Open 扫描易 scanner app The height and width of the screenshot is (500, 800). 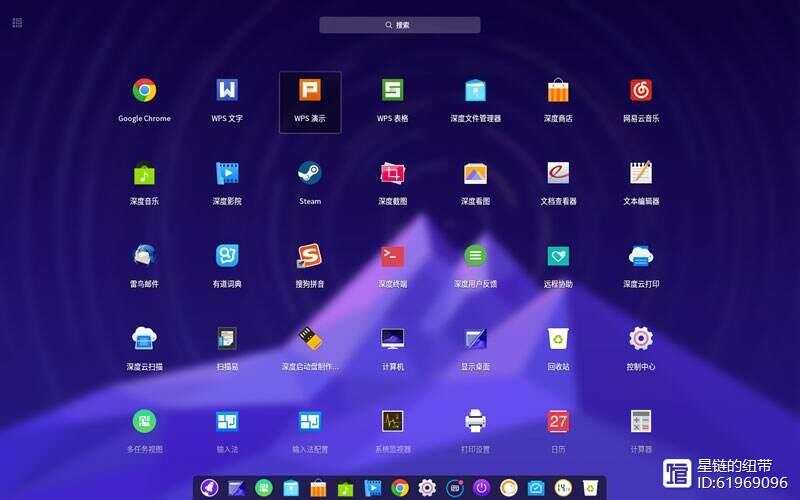(227, 339)
